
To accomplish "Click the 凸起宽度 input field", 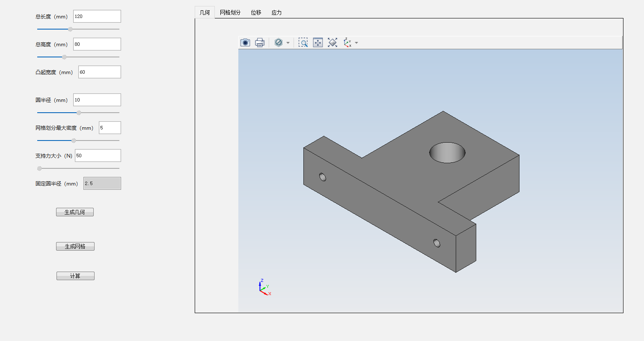I will click(x=100, y=72).
